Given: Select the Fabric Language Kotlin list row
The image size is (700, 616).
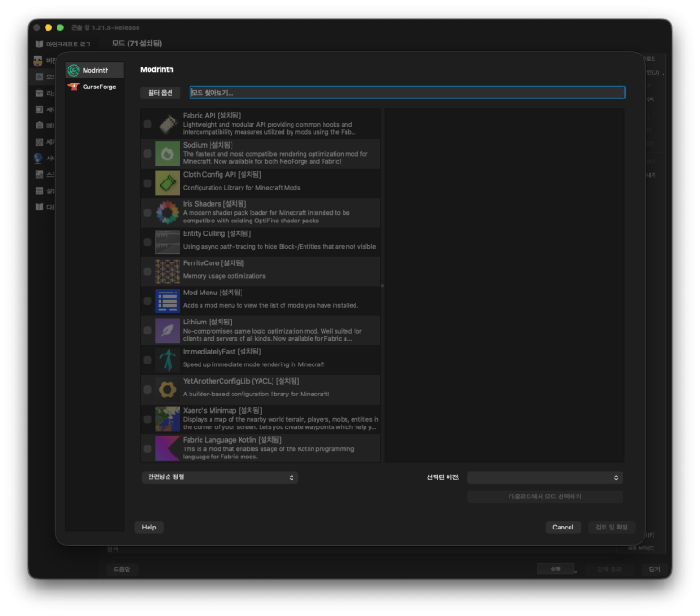Looking at the screenshot, I should [261, 448].
